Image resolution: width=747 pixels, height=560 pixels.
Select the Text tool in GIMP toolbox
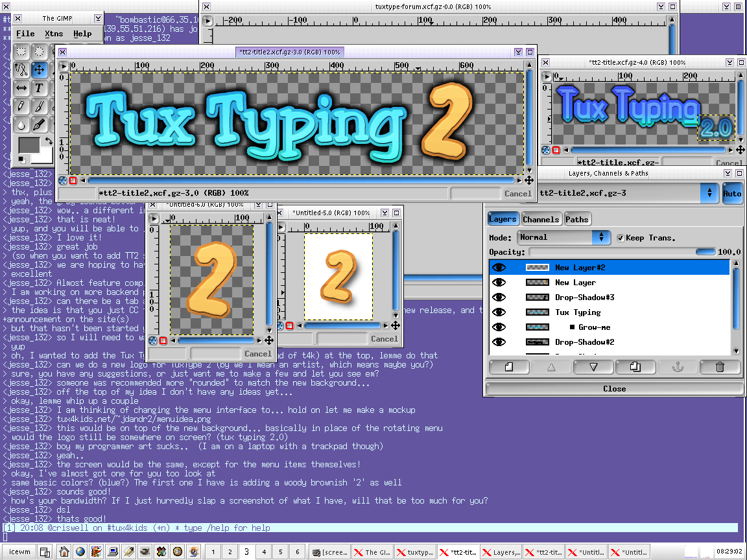(39, 88)
